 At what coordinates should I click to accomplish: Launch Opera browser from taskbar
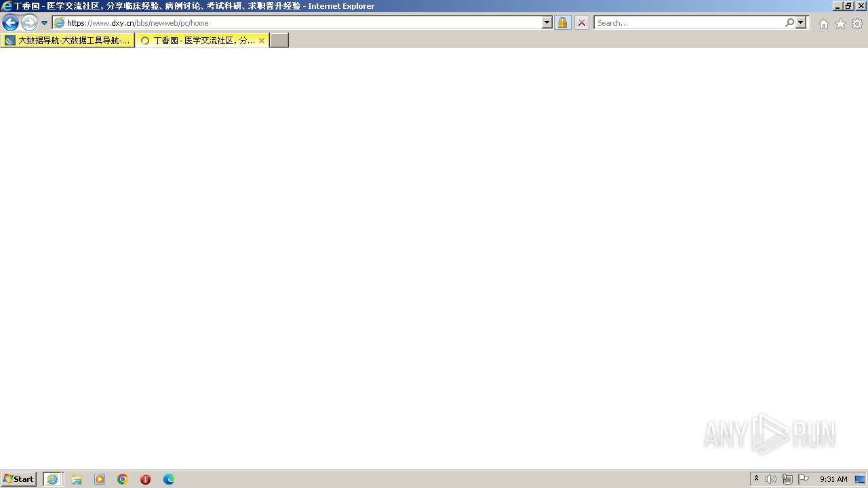pos(145,479)
